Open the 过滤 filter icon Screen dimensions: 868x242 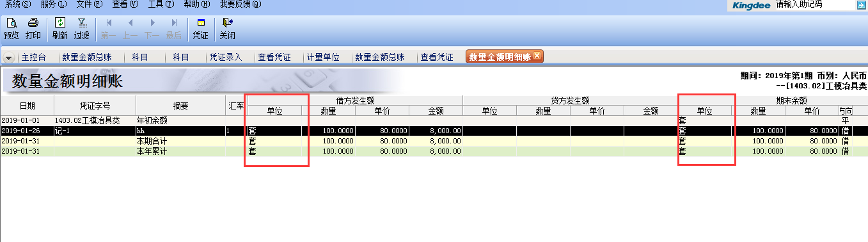pos(81,28)
